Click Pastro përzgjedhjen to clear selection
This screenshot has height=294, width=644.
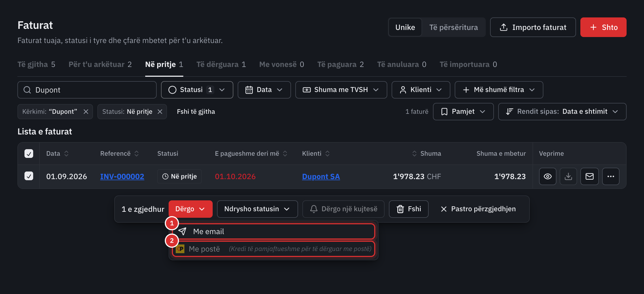478,209
